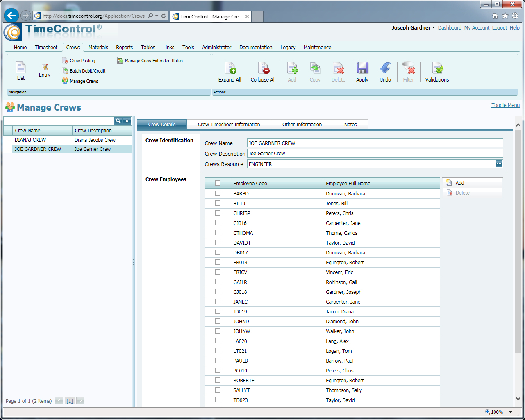This screenshot has width=525, height=420.
Task: Click the Expand All action
Action: tap(230, 72)
